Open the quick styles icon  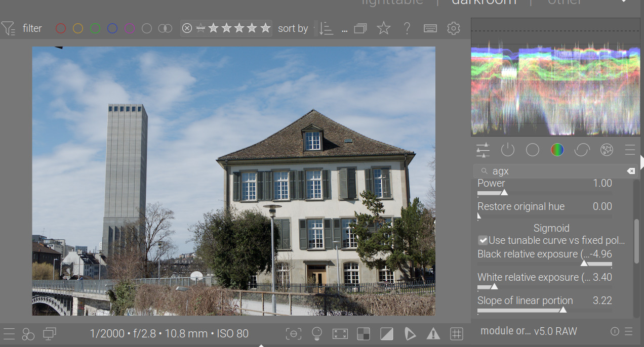(28, 334)
